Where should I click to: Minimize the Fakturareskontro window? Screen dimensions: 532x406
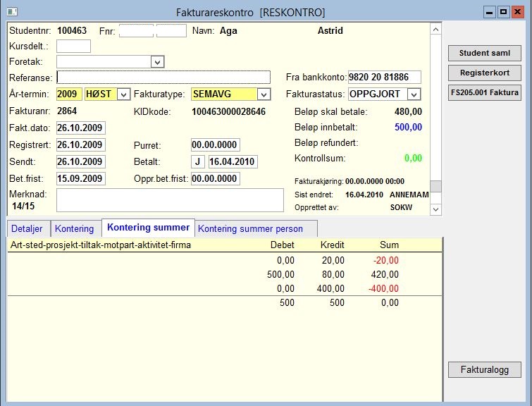click(489, 12)
